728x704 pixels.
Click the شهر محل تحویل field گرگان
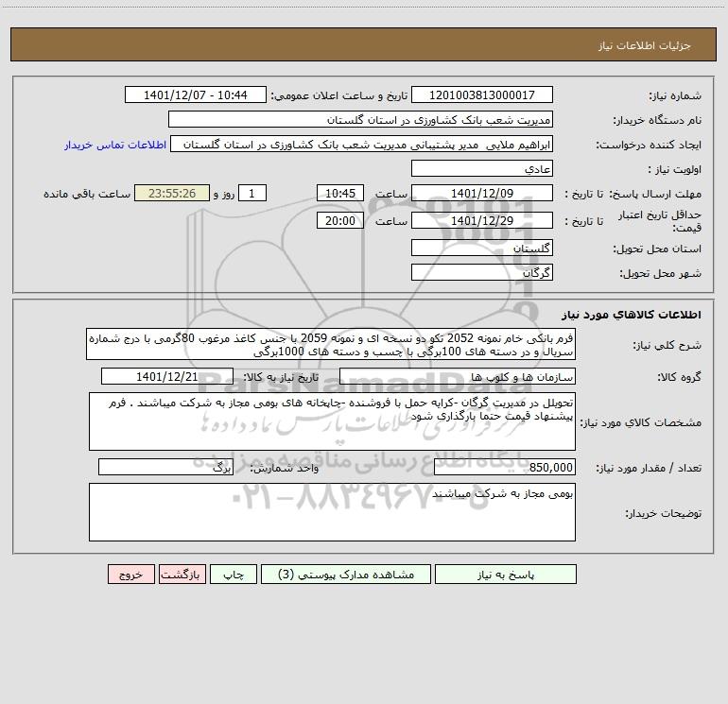482,272
